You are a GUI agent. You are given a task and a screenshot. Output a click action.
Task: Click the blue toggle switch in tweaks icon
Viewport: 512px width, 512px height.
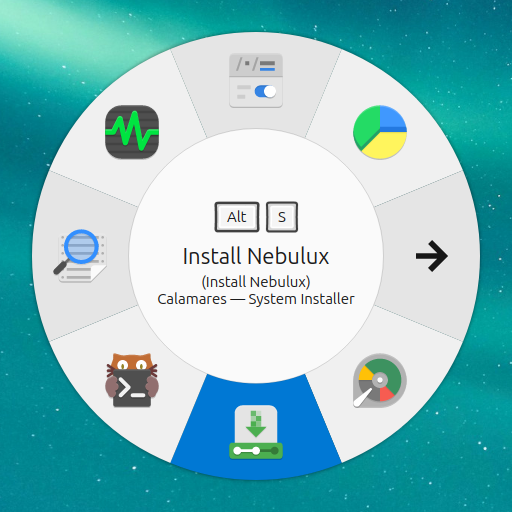[x=265, y=91]
